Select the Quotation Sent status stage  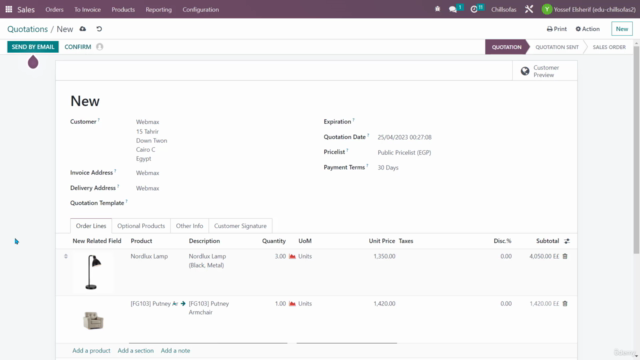click(557, 47)
